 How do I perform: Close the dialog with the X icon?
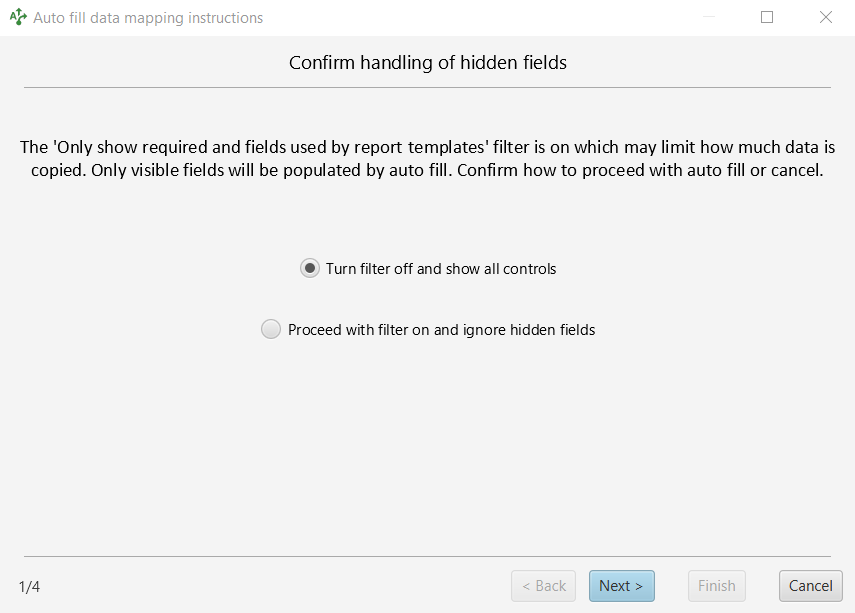point(826,17)
